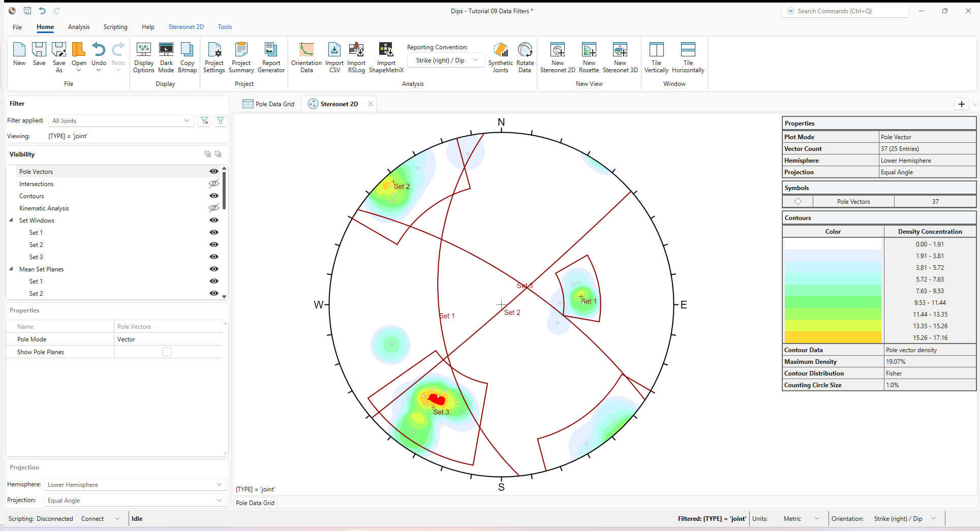This screenshot has width=980, height=531.
Task: Open the Rotate Data tool
Action: coord(524,56)
